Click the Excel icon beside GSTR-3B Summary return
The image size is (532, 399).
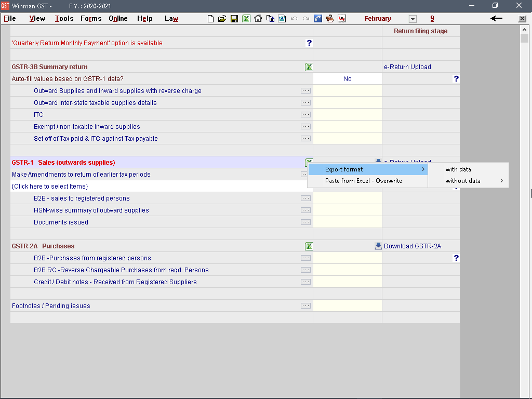coord(309,67)
